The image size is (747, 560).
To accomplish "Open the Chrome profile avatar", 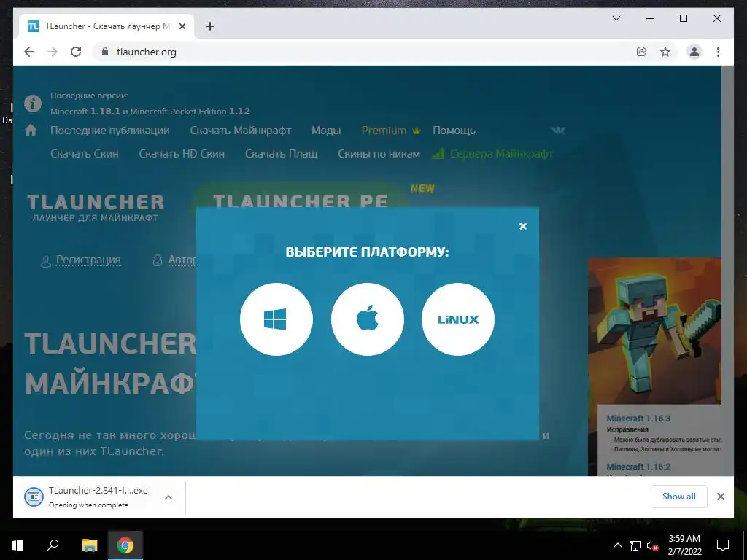I will point(694,52).
